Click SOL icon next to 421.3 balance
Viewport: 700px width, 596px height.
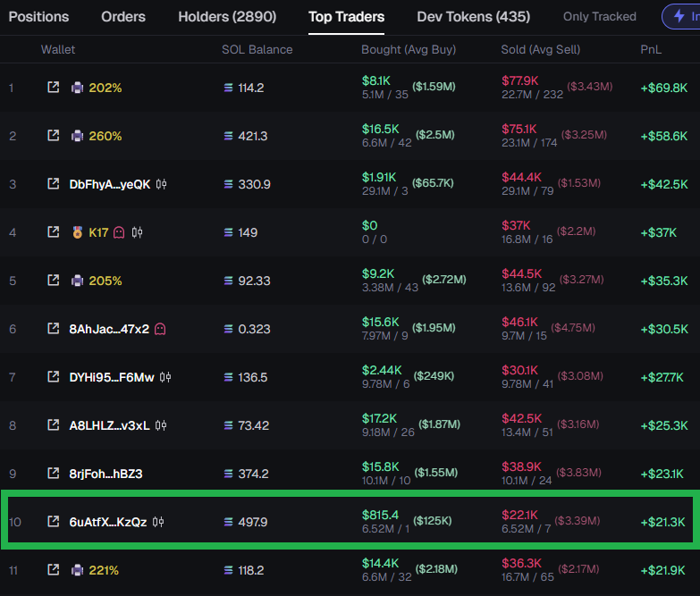[228, 136]
